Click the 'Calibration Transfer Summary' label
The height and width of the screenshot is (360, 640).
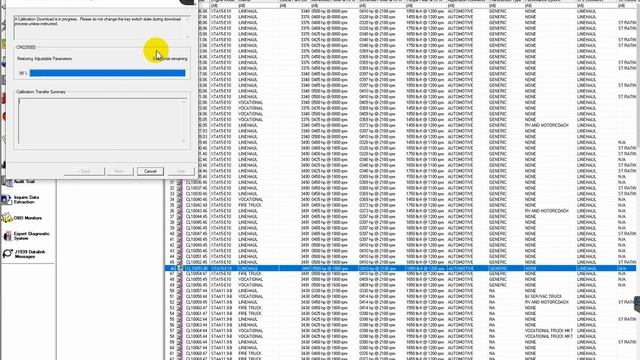coord(41,92)
